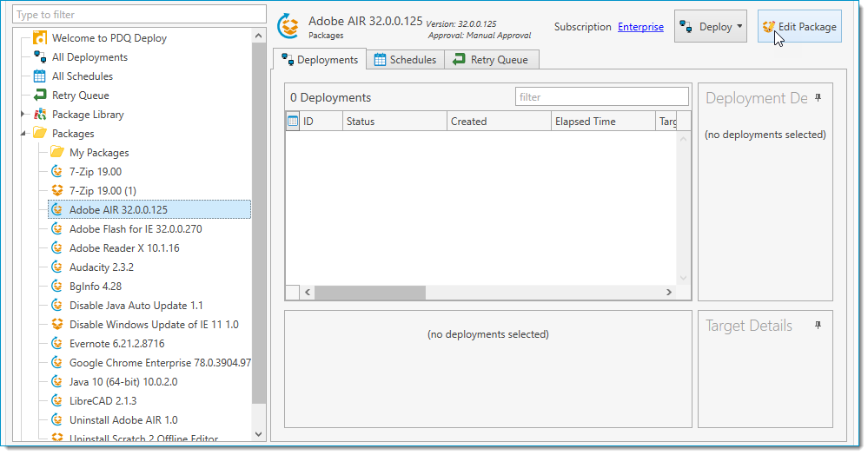Click the All Deployments icon in sidebar
The image size is (868, 455).
(39, 57)
